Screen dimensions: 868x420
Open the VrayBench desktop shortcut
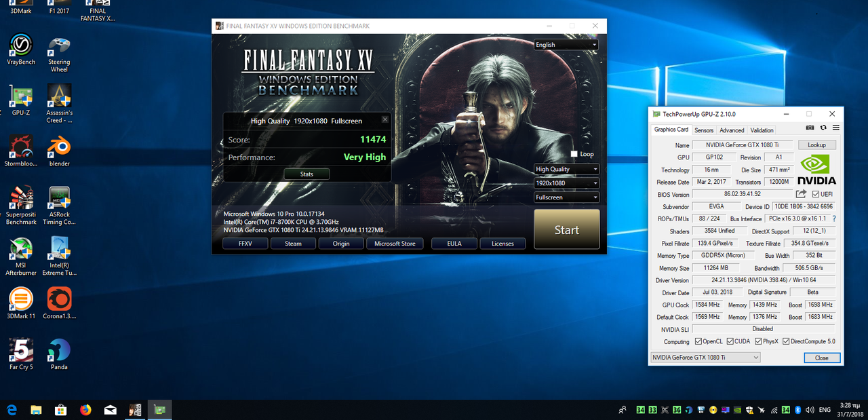(x=21, y=50)
